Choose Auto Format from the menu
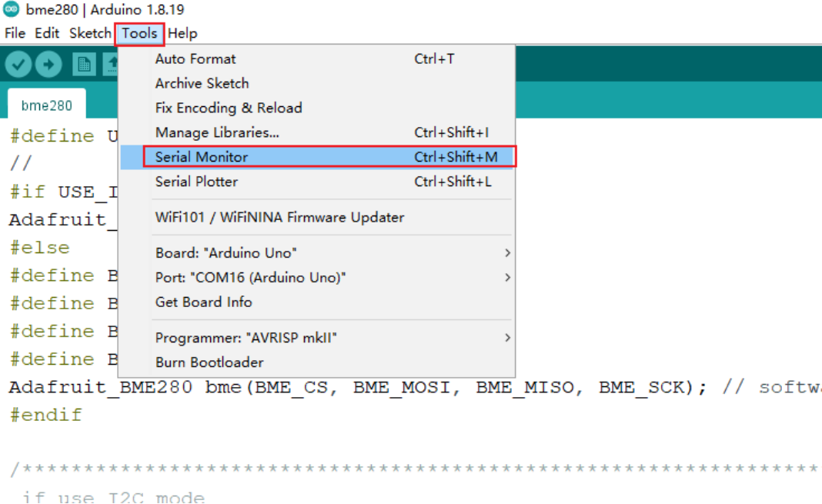 (195, 59)
